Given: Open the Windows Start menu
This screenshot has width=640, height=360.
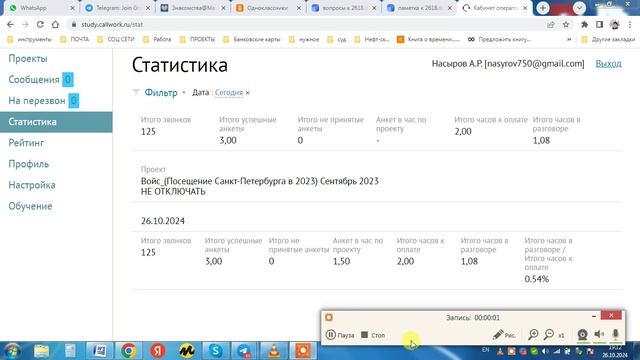Looking at the screenshot, I should click(x=12, y=351).
